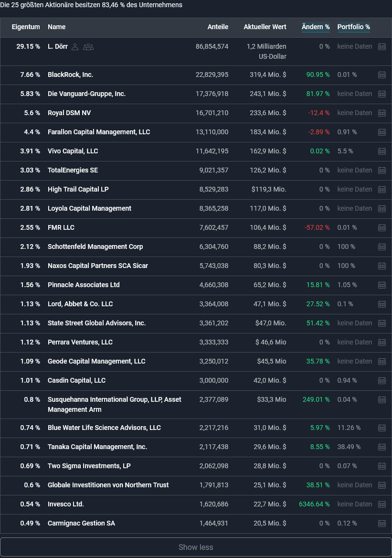Open the Die Vanguard-Gruppe, Inc. shareholder link
This screenshot has width=392, height=558.
(x=86, y=94)
